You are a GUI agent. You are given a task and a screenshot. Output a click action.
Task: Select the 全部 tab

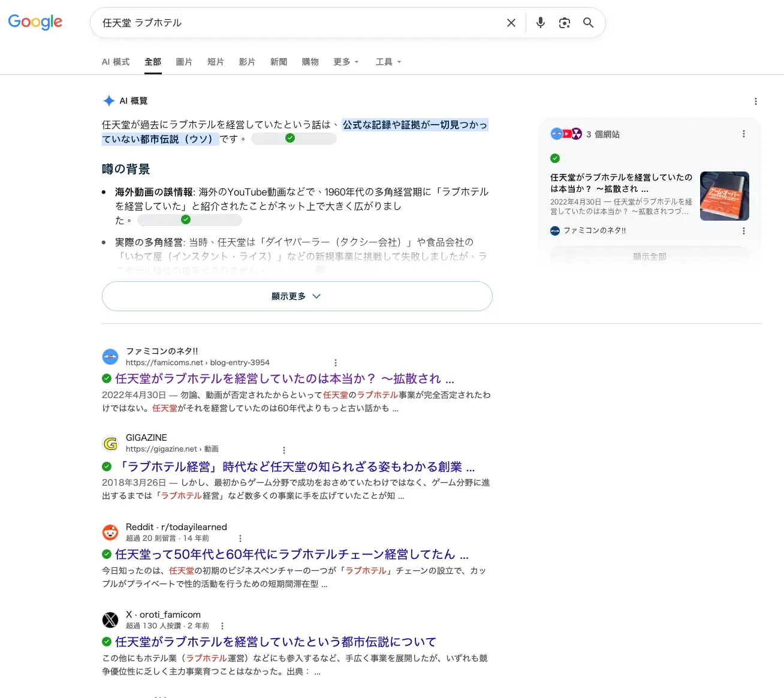click(x=153, y=62)
